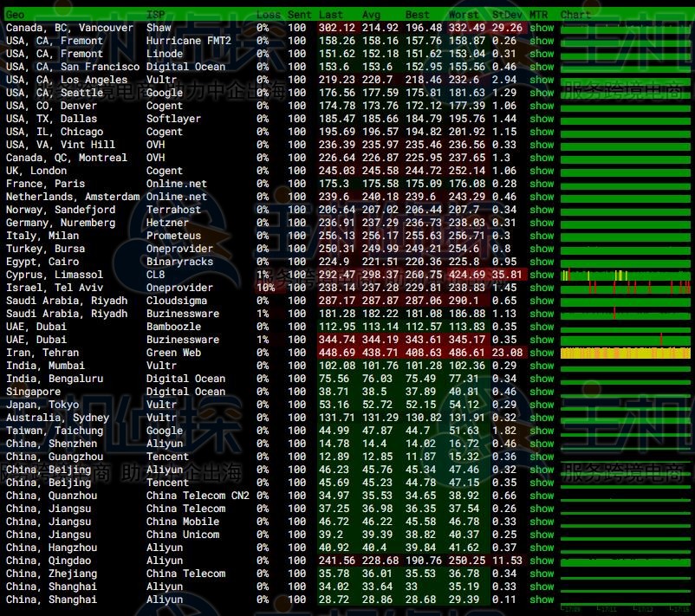695x616 pixels.
Task: Open MTR show for Netherlands, Amsterdam row
Action: 542,197
